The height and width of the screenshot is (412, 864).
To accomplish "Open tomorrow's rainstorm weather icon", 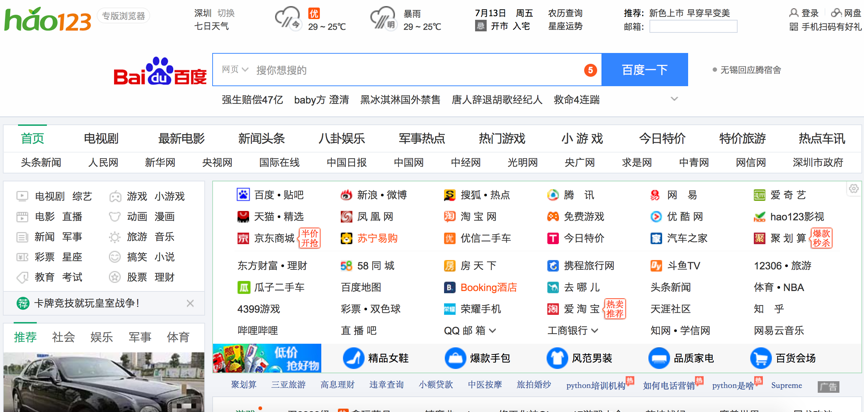I will tap(384, 19).
